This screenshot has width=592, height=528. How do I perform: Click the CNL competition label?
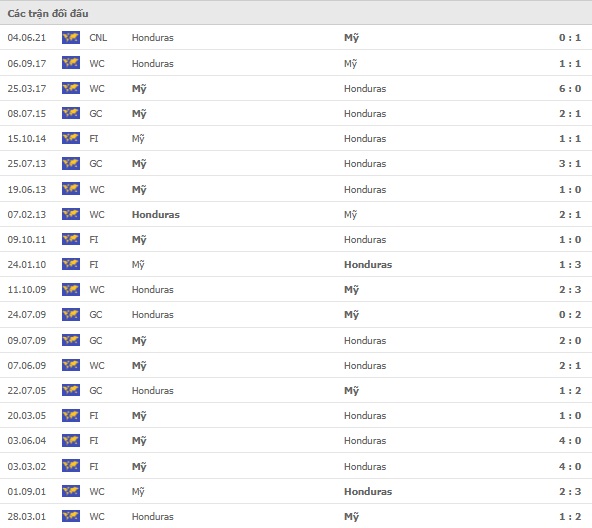pos(98,37)
